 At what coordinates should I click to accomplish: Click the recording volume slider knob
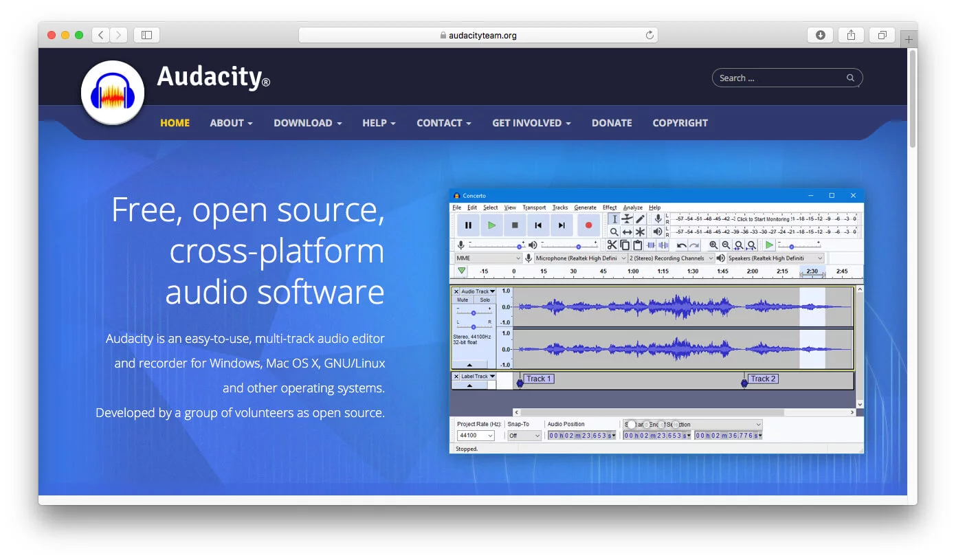[x=519, y=247]
